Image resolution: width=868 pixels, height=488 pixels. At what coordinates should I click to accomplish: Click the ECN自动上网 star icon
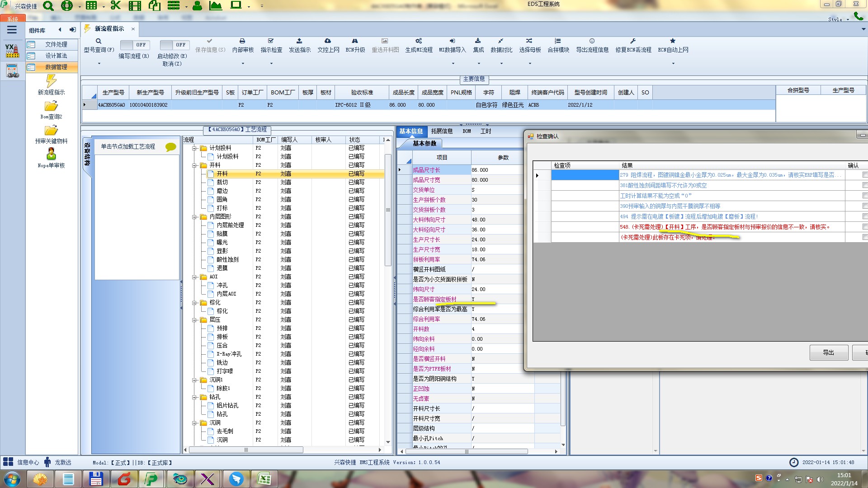coord(673,41)
